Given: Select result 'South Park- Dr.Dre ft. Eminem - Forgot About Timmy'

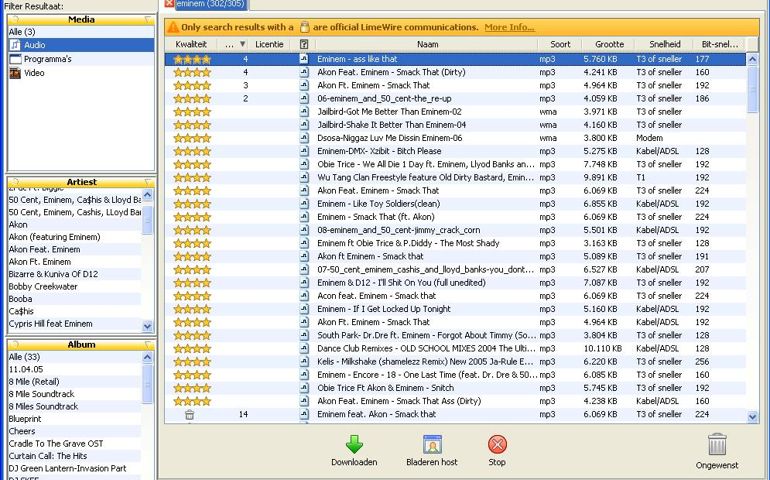Looking at the screenshot, I should [x=455, y=336].
